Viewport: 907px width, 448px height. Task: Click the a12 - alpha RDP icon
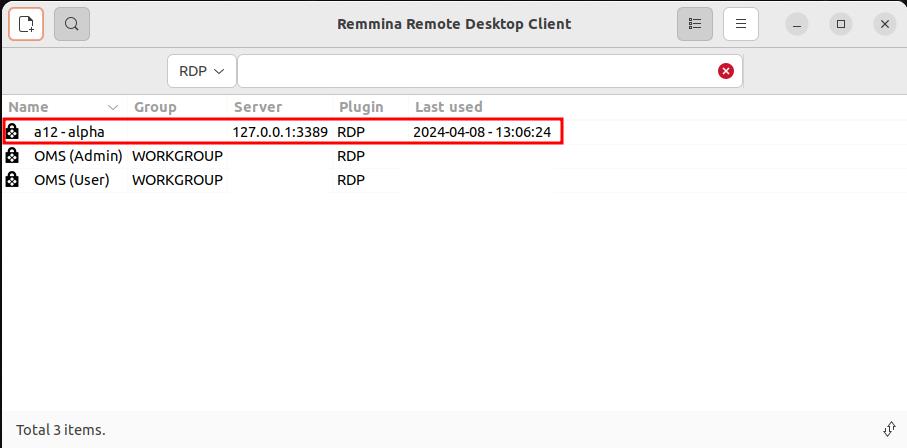12,132
